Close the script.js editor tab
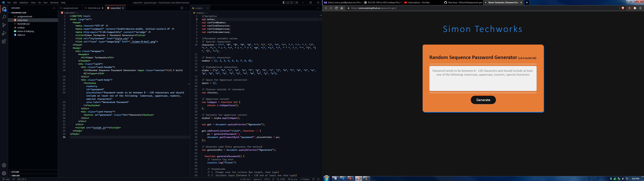The width and height of the screenshot is (644, 181). click(x=207, y=8)
